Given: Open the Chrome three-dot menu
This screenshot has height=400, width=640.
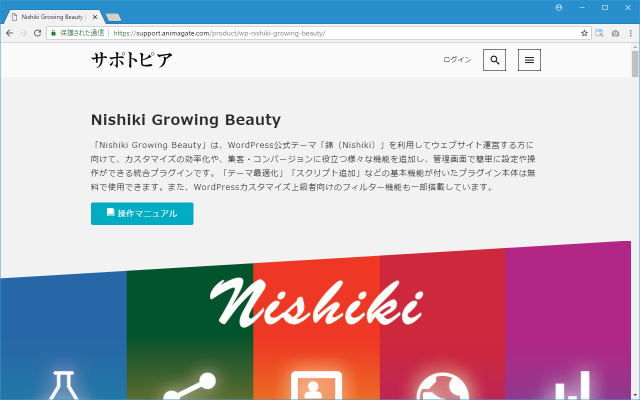Looking at the screenshot, I should pos(631,33).
